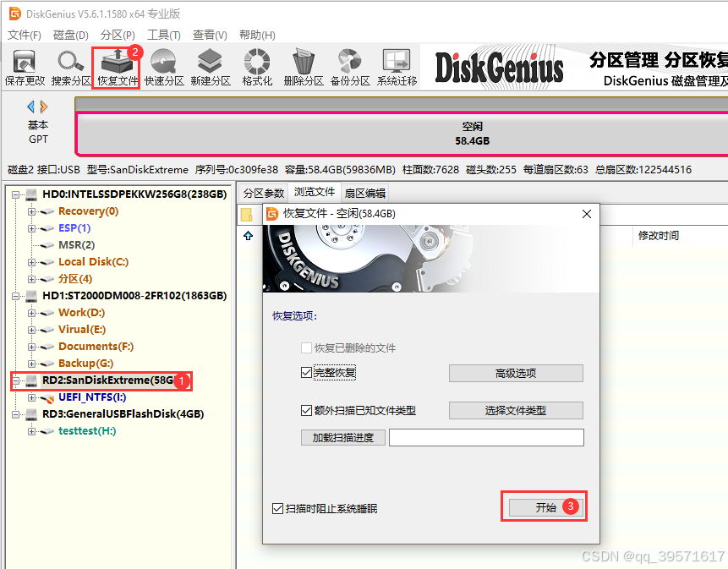This screenshot has width=728, height=569.
Task: Click the Advanced Options (高级选项) button
Action: (x=516, y=373)
